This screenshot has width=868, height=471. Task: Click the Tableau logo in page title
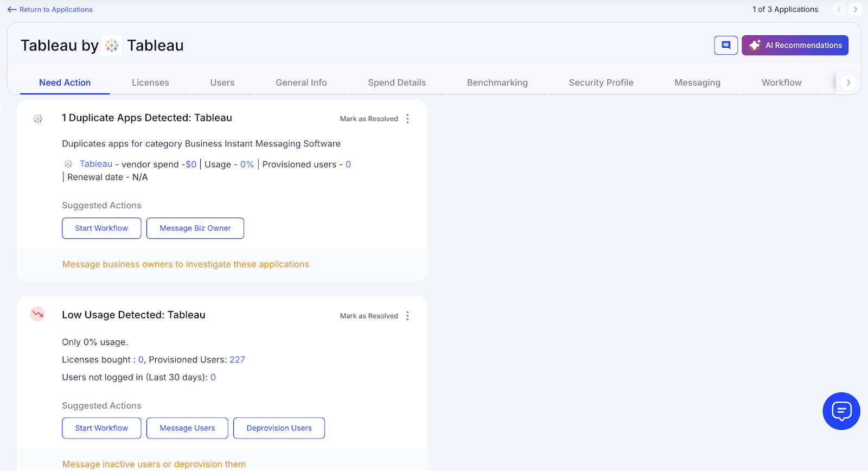(112, 46)
